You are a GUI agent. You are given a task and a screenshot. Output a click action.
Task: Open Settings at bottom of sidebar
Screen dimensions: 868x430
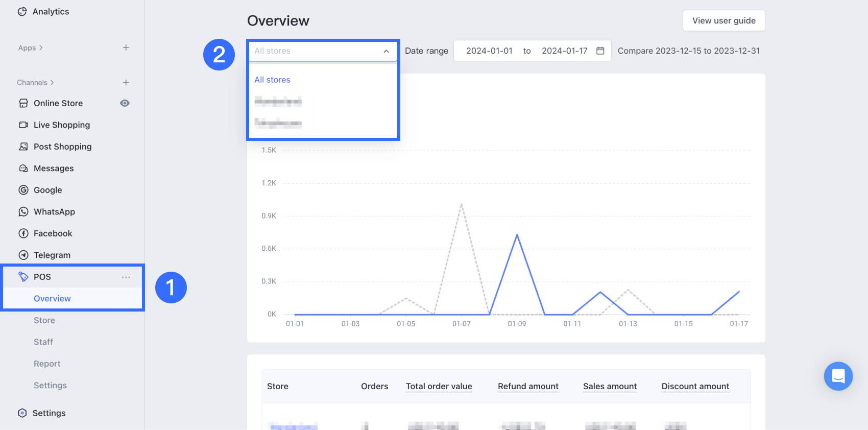[49, 413]
